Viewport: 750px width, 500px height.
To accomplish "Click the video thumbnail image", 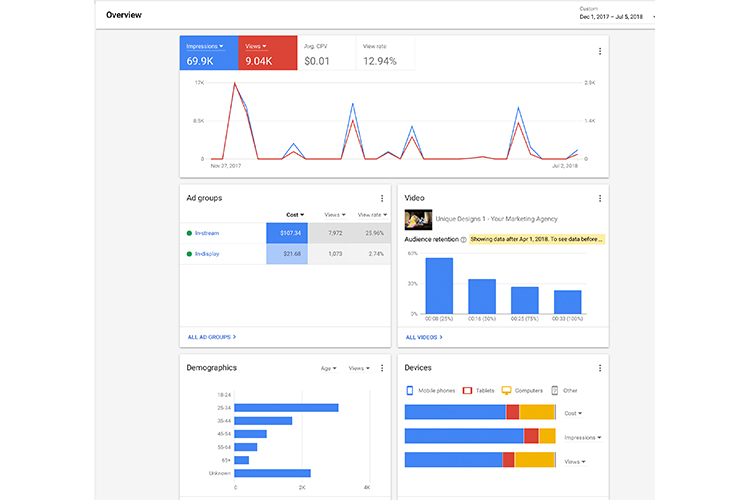I will 419,220.
